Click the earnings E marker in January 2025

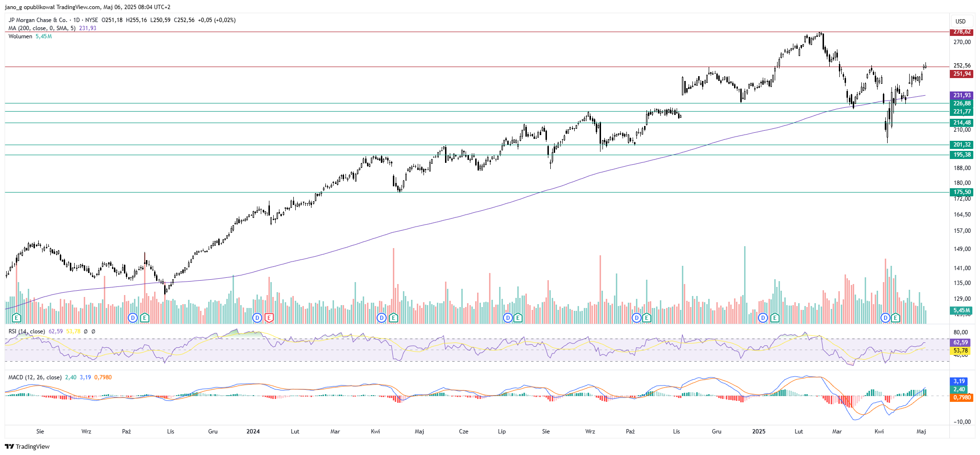pos(774,318)
